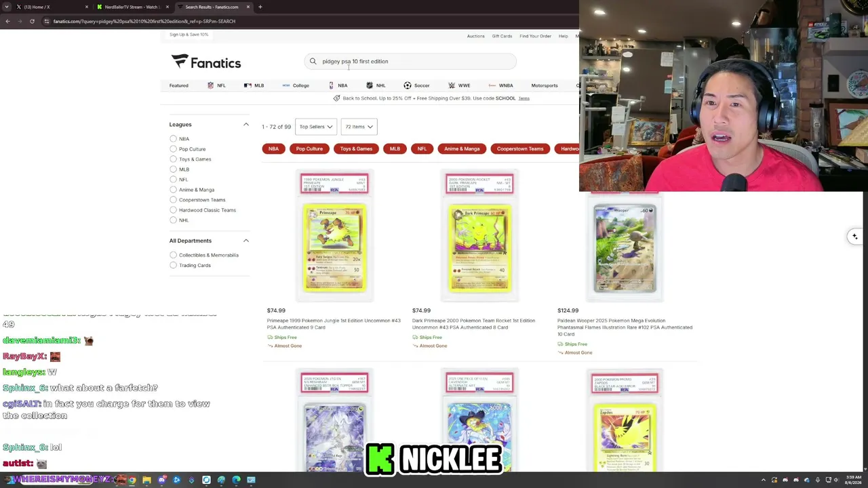The image size is (868, 488).
Task: Click Find Your Order in header
Action: pyautogui.click(x=536, y=36)
